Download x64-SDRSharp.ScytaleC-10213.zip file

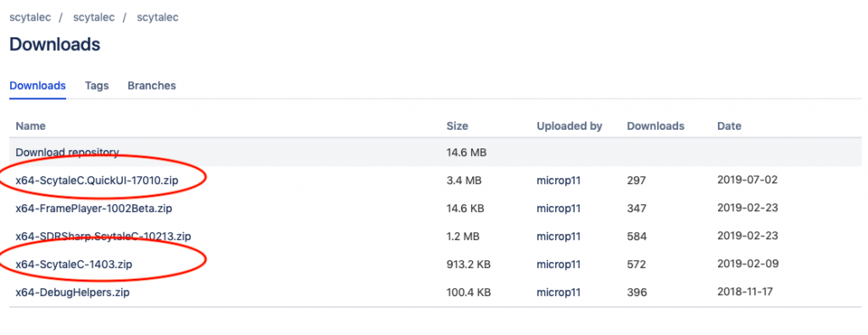coord(103,237)
